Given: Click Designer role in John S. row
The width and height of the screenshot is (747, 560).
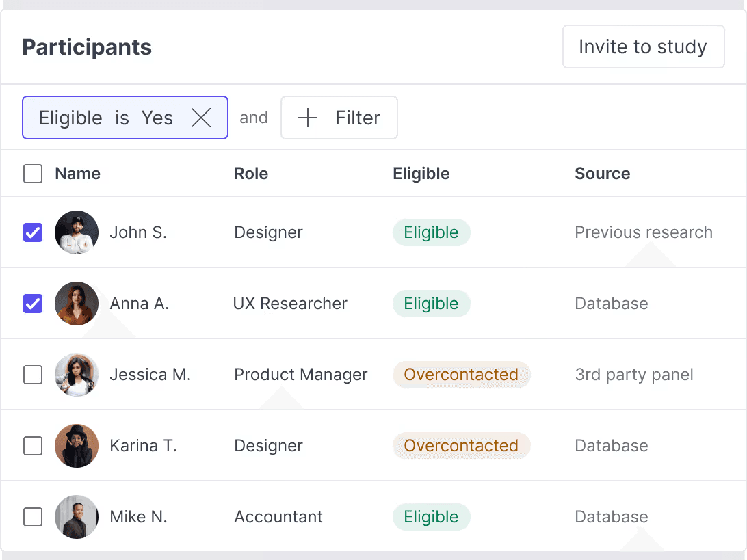Looking at the screenshot, I should coord(268,232).
